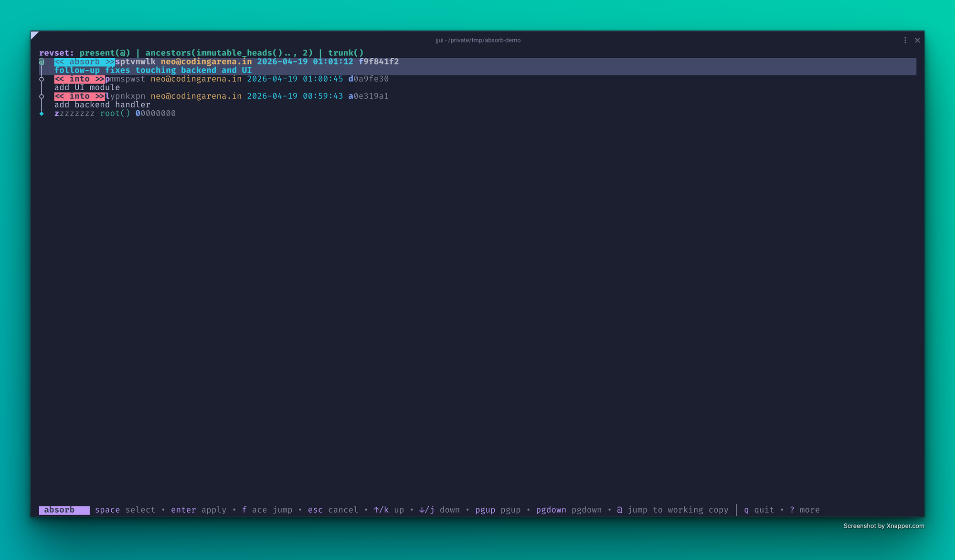Click the into badge on lypnkxpn row
The width and height of the screenshot is (955, 560).
79,96
